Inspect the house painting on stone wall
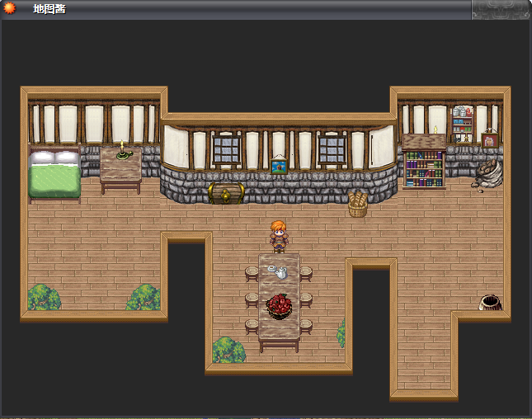The height and width of the screenshot is (419, 532). coord(279,165)
